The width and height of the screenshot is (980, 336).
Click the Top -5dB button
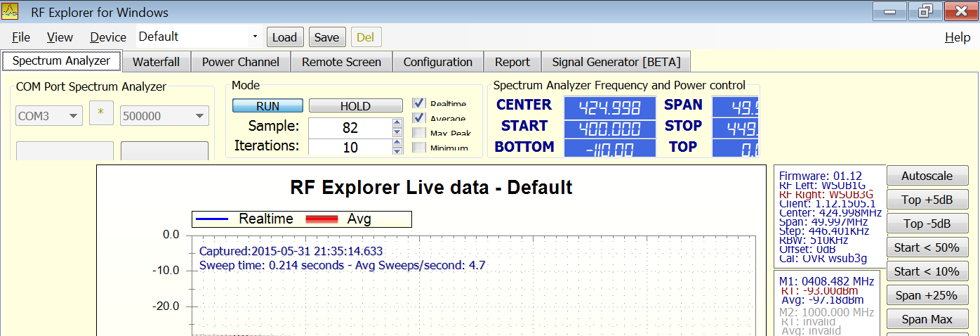click(927, 224)
